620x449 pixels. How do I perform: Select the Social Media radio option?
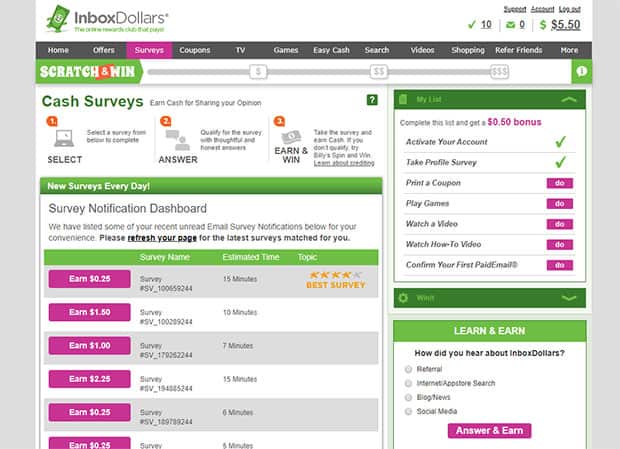click(408, 411)
